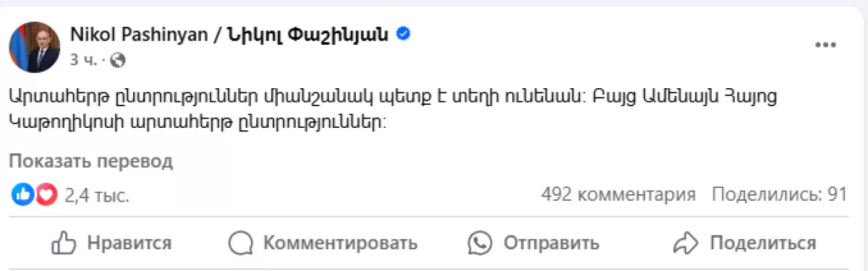Open the three-dots post options menu
The height and width of the screenshot is (271, 868).
click(825, 45)
